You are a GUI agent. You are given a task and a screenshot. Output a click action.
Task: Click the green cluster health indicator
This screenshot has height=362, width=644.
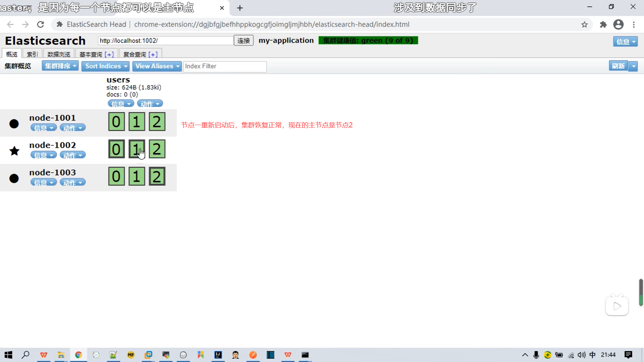pyautogui.click(x=368, y=41)
